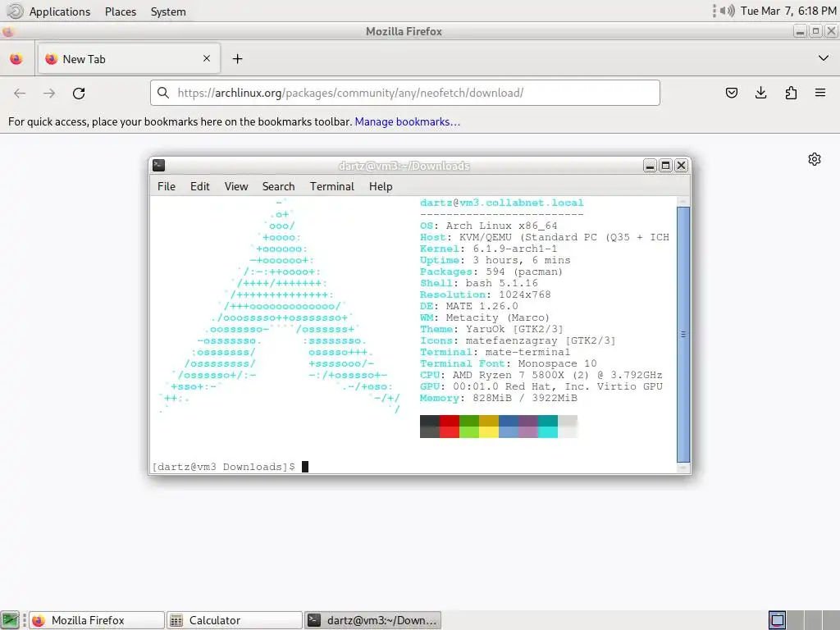The width and height of the screenshot is (840, 630).
Task: Go back to previous page
Action: tap(20, 94)
